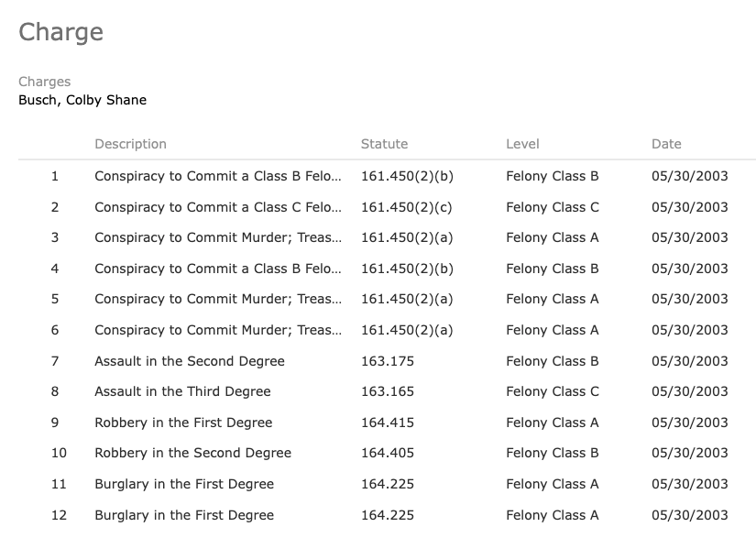
Task: Select Assault in the Second Degree charge
Action: [x=190, y=361]
